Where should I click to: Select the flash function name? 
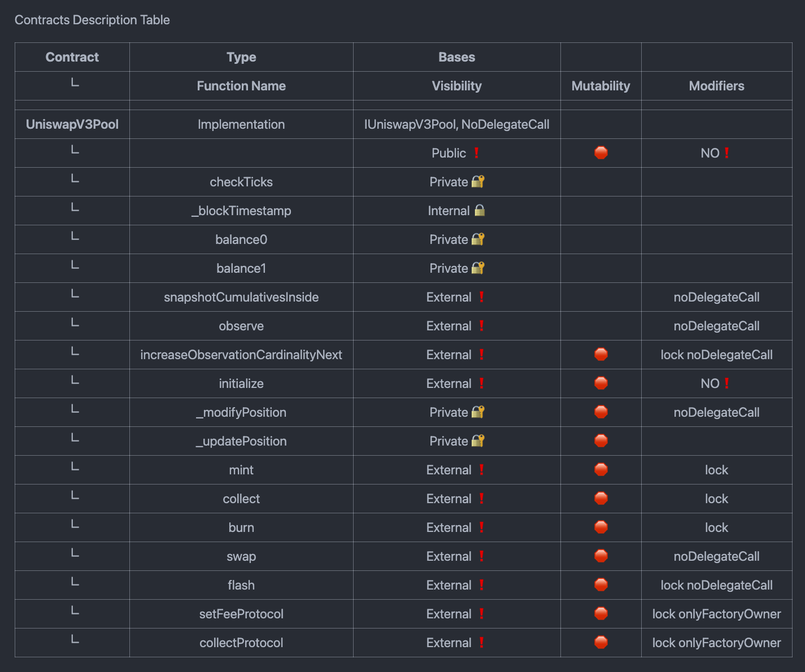tap(241, 585)
